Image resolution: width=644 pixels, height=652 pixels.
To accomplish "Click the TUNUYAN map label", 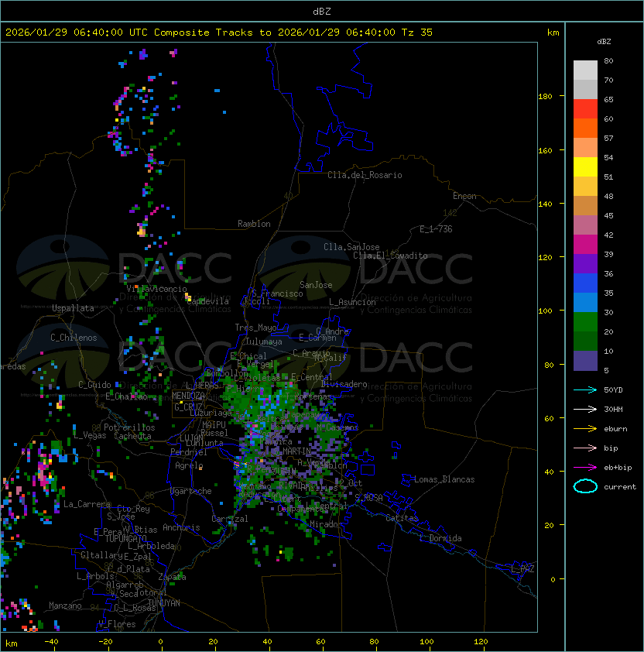I will [164, 603].
